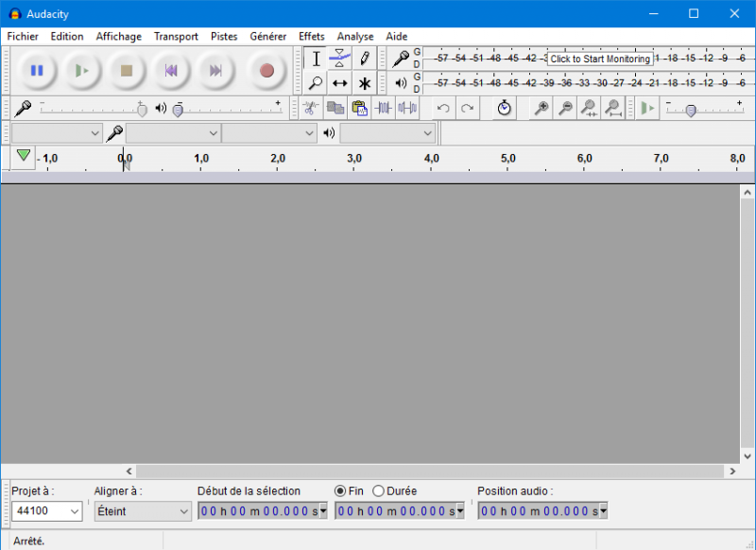
Task: Select the Time Shift tool
Action: coord(340,83)
